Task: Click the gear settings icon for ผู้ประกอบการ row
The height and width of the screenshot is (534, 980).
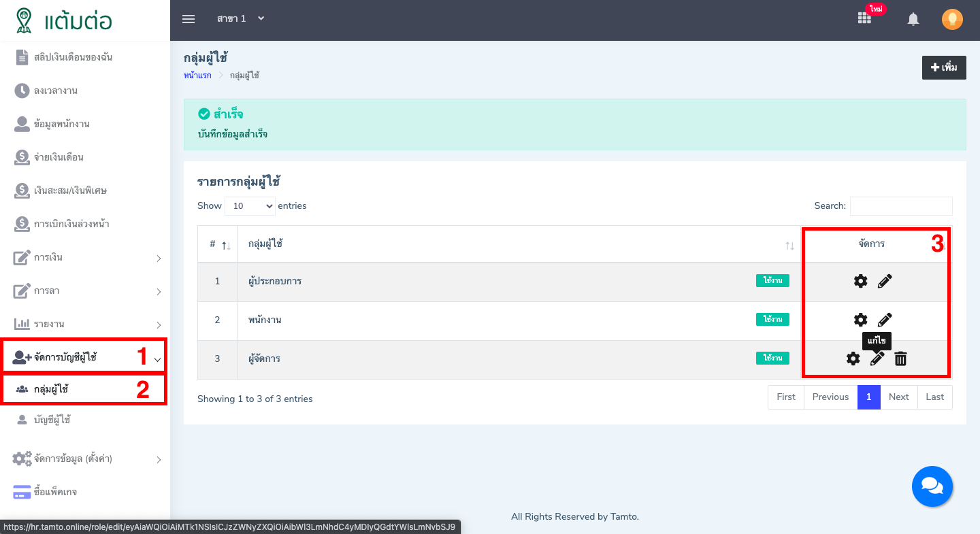Action: (860, 282)
